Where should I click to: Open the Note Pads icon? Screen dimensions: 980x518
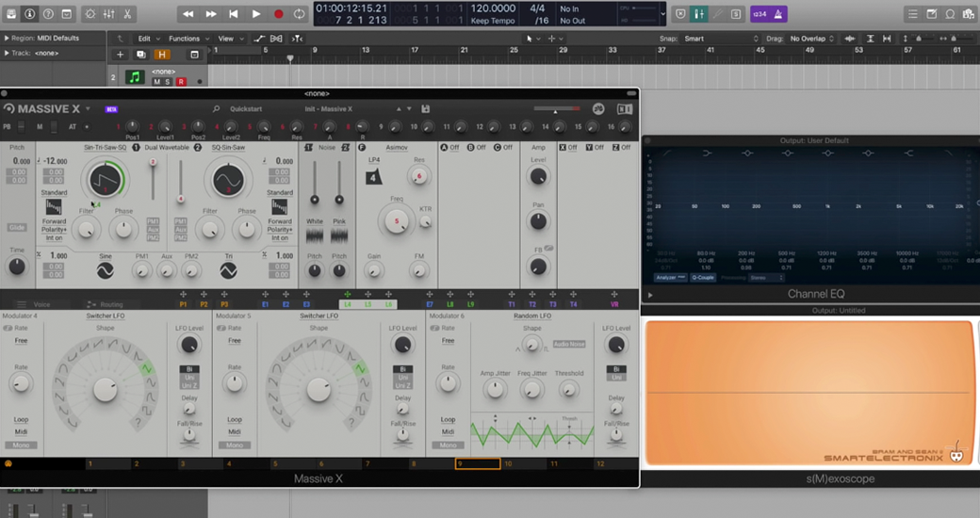pos(932,14)
